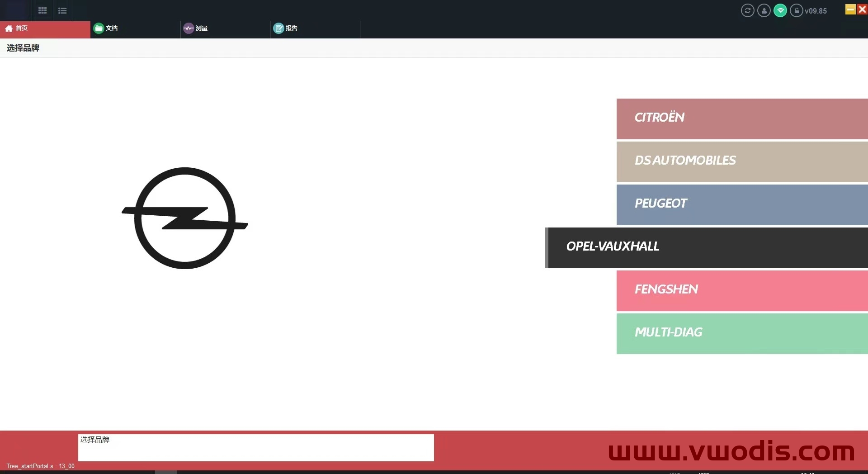This screenshot has height=474, width=868.
Task: Select the DS AUTOMOBILES brand
Action: [742, 161]
